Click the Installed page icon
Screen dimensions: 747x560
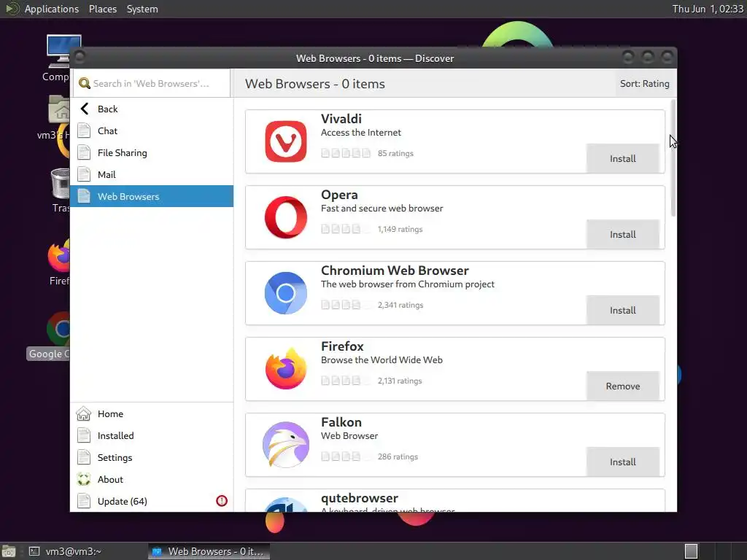[x=84, y=435]
